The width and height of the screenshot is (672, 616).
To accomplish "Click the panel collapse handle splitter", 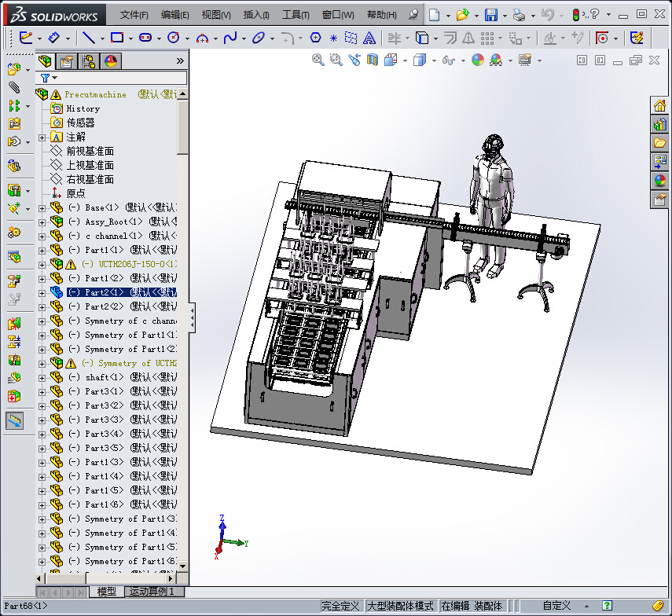I will pyautogui.click(x=193, y=317).
